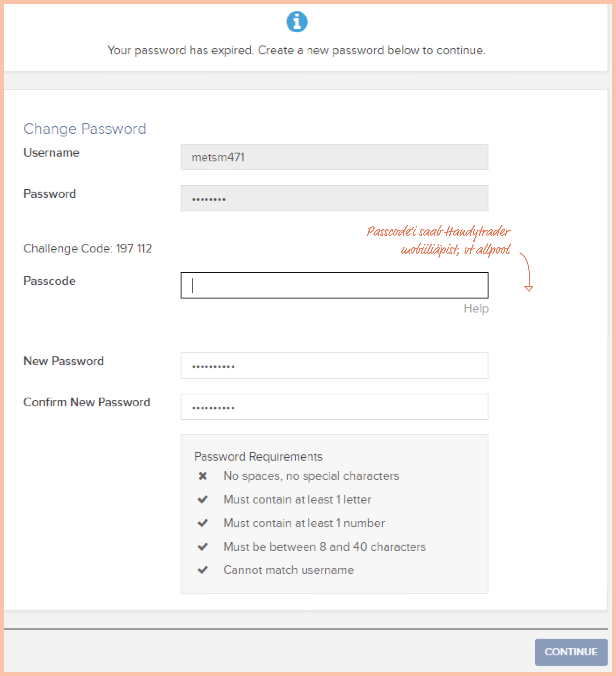The width and height of the screenshot is (616, 676).
Task: Focus the Passcode input field
Action: coord(334,285)
